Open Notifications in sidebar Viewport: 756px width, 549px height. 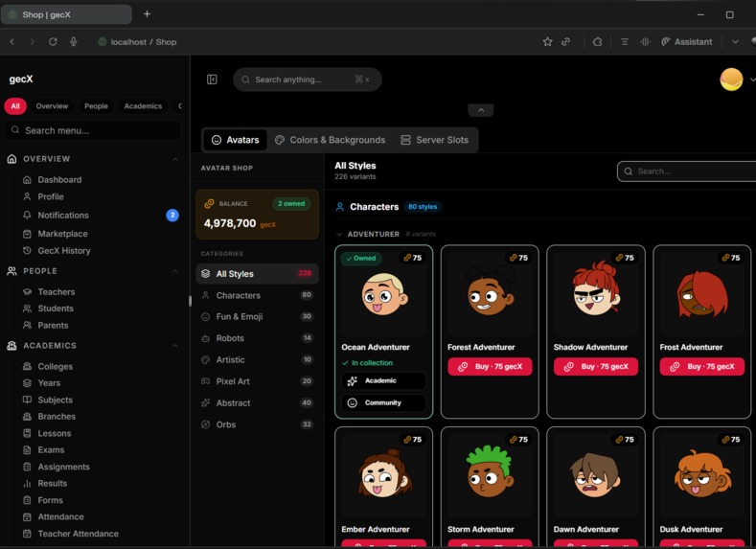pyautogui.click(x=63, y=215)
